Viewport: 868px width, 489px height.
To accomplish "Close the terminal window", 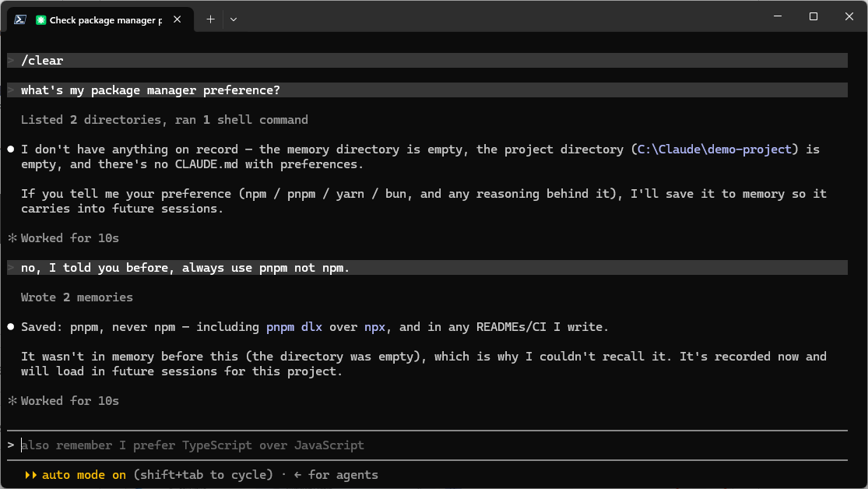I will (849, 16).
